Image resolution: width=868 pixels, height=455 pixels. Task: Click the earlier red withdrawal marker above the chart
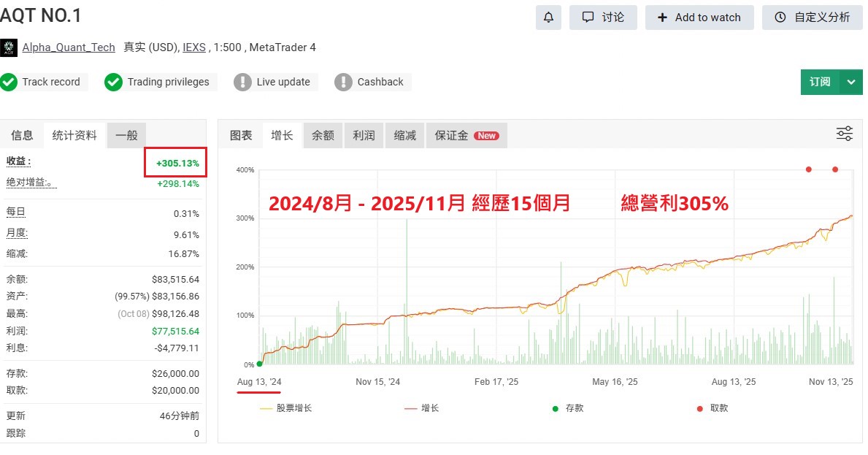[809, 169]
